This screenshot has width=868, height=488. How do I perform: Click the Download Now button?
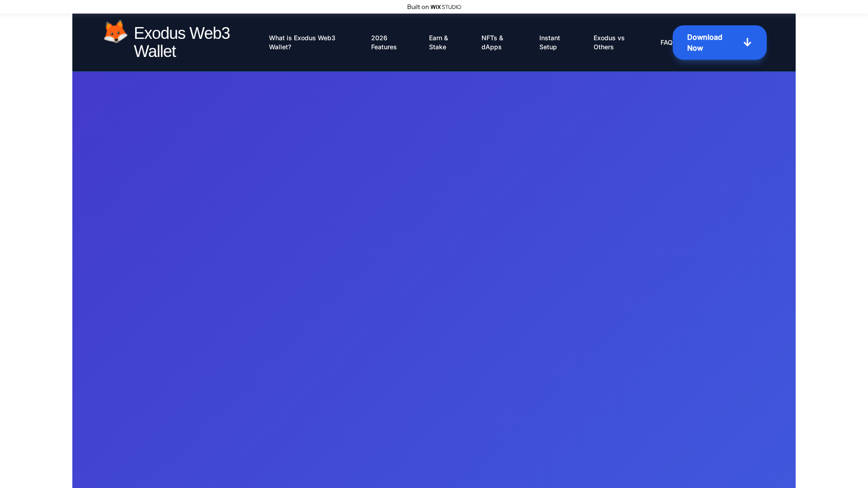[x=720, y=42]
